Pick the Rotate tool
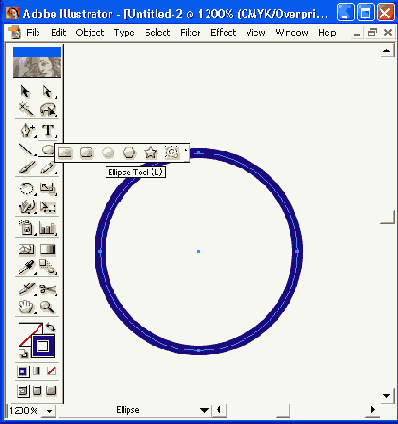 (x=27, y=189)
